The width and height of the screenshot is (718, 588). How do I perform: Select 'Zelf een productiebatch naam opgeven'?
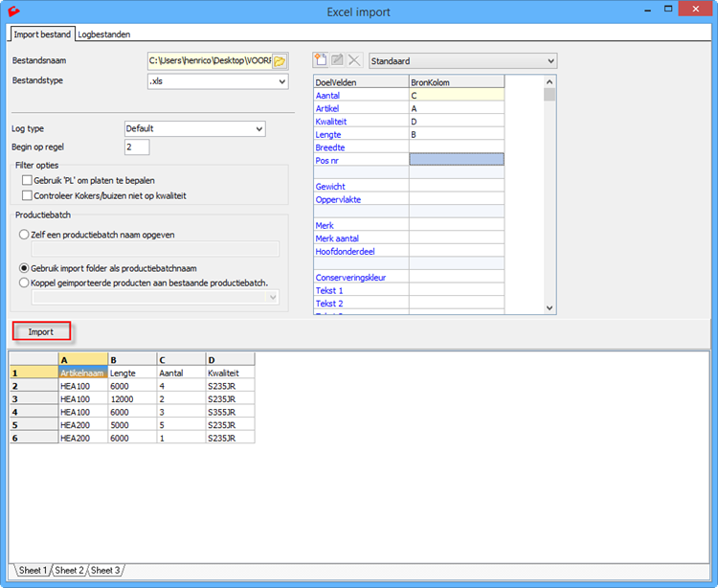[24, 235]
